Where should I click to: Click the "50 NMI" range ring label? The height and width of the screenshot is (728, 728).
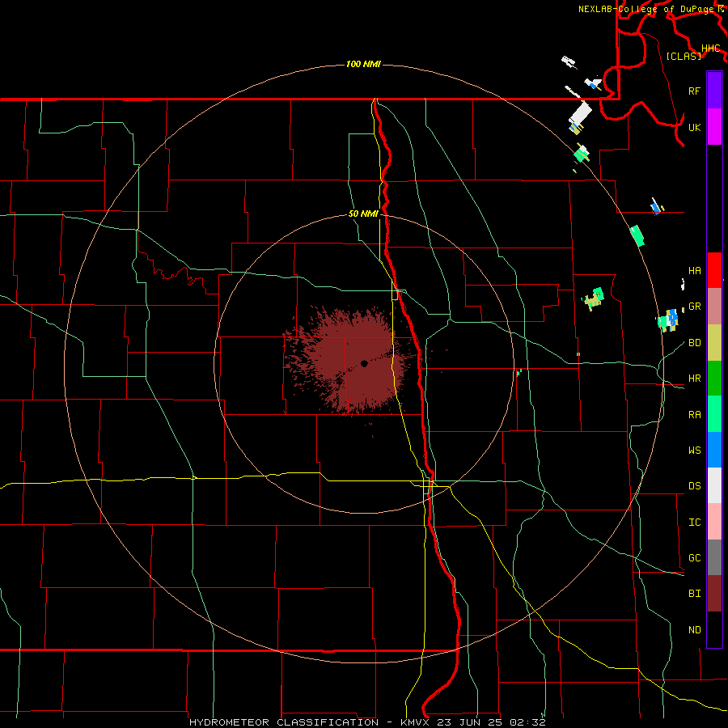click(363, 214)
